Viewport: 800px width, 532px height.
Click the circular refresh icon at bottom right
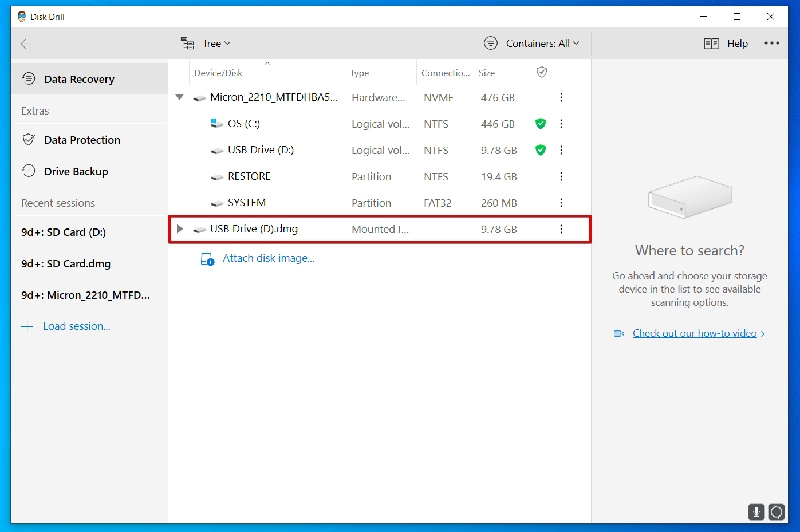pyautogui.click(x=777, y=511)
